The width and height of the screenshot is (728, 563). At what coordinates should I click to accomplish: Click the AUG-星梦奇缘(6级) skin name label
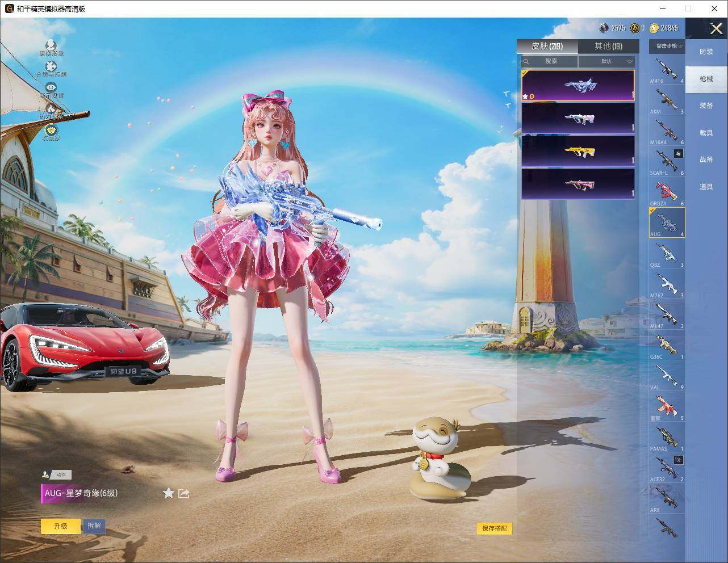(x=81, y=493)
